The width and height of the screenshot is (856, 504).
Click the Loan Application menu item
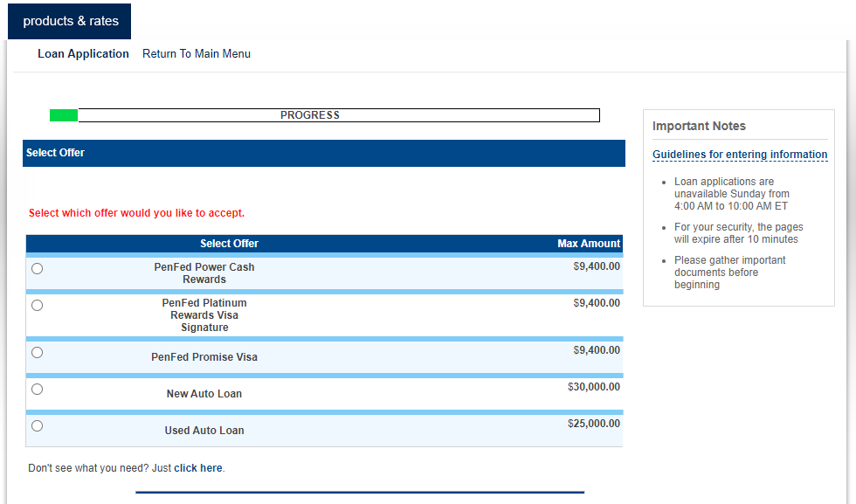click(x=83, y=54)
